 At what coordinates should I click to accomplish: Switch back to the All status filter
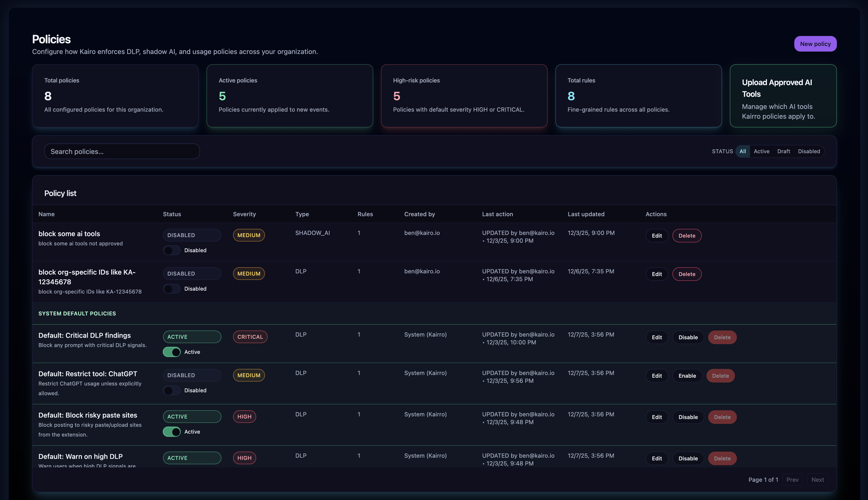click(743, 151)
